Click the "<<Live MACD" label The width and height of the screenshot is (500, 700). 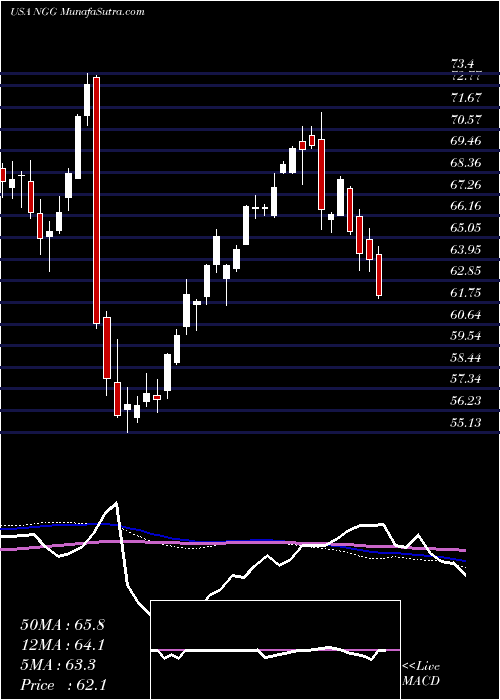pyautogui.click(x=421, y=674)
